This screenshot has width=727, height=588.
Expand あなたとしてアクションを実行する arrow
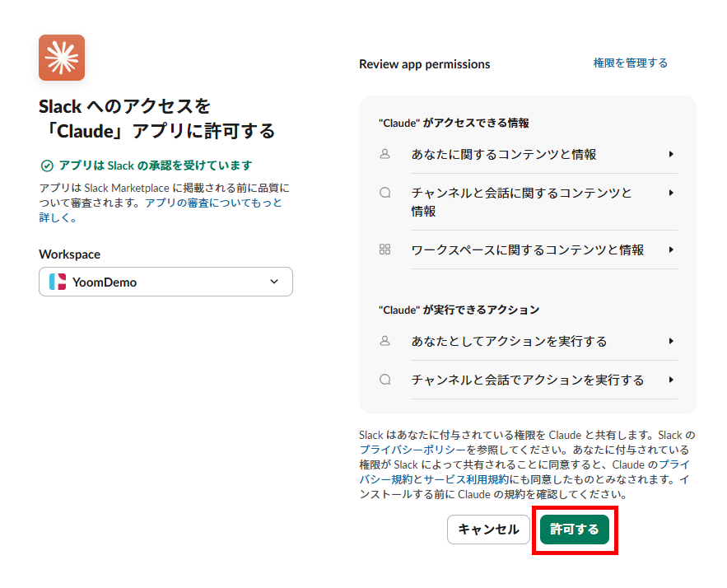click(671, 341)
